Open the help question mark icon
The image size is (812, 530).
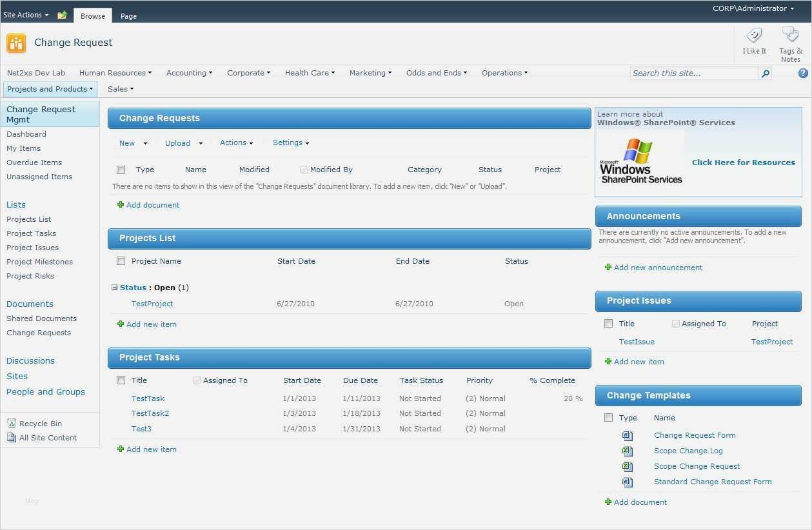(x=803, y=74)
